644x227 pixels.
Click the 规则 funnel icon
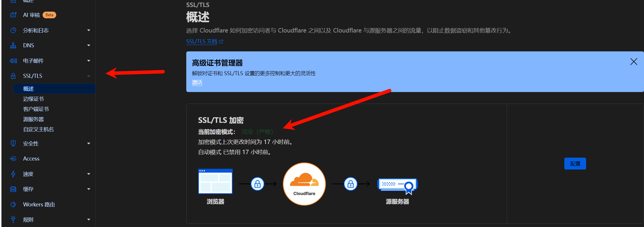pos(13,219)
